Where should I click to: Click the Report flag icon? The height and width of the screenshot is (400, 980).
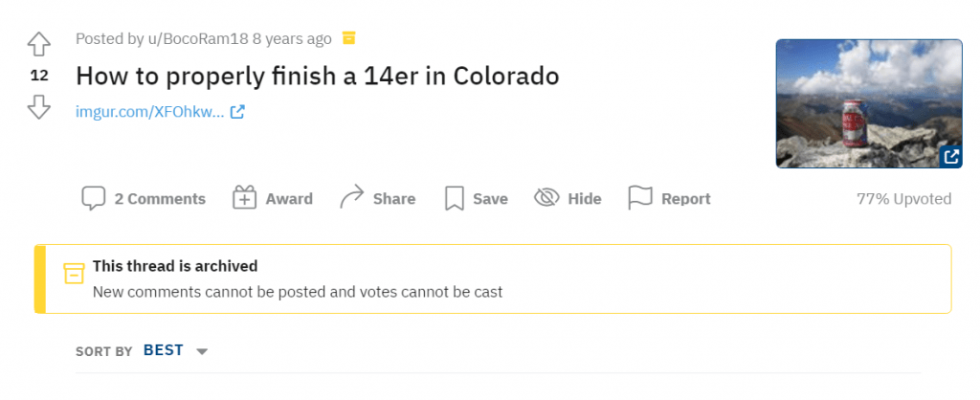click(x=639, y=198)
